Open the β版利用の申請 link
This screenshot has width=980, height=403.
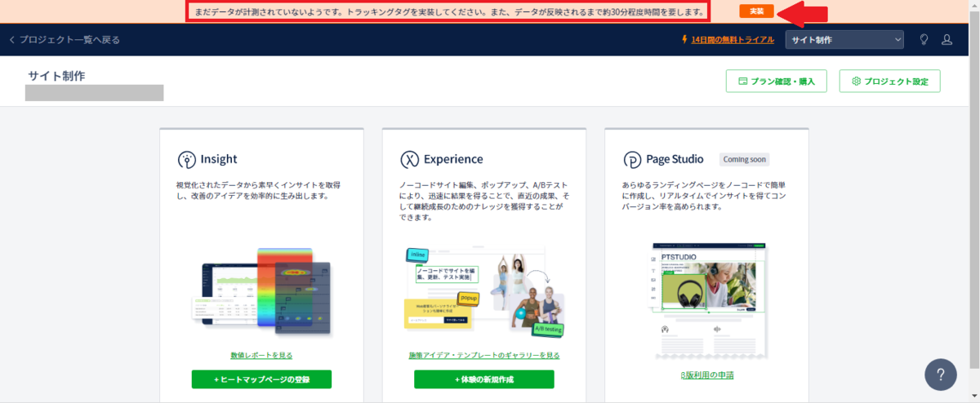tap(707, 375)
